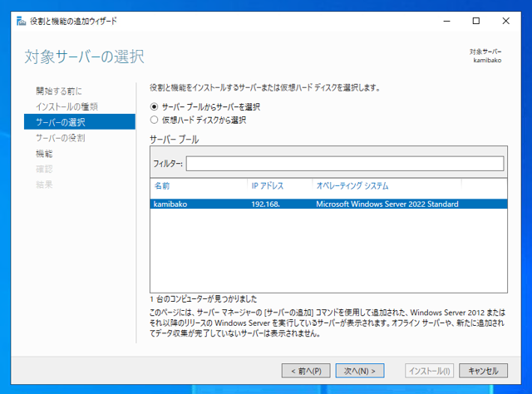Click the フィルター input field

click(345, 164)
